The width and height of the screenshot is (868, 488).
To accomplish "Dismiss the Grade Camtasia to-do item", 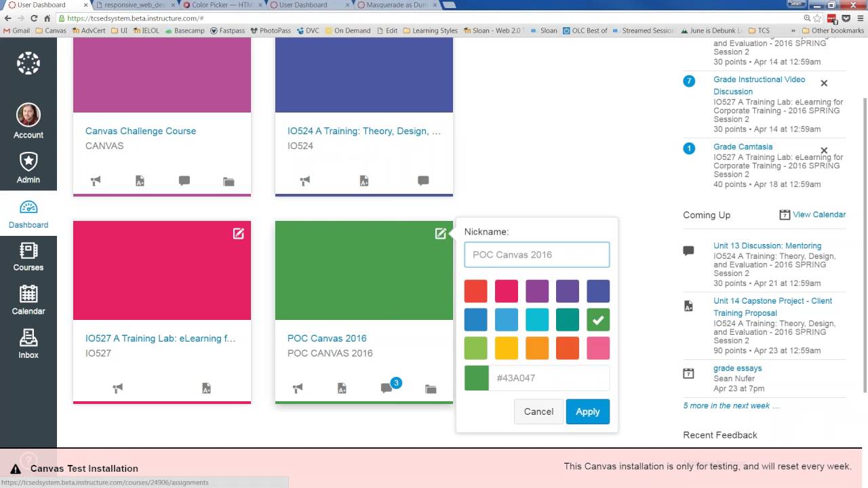I will [824, 150].
